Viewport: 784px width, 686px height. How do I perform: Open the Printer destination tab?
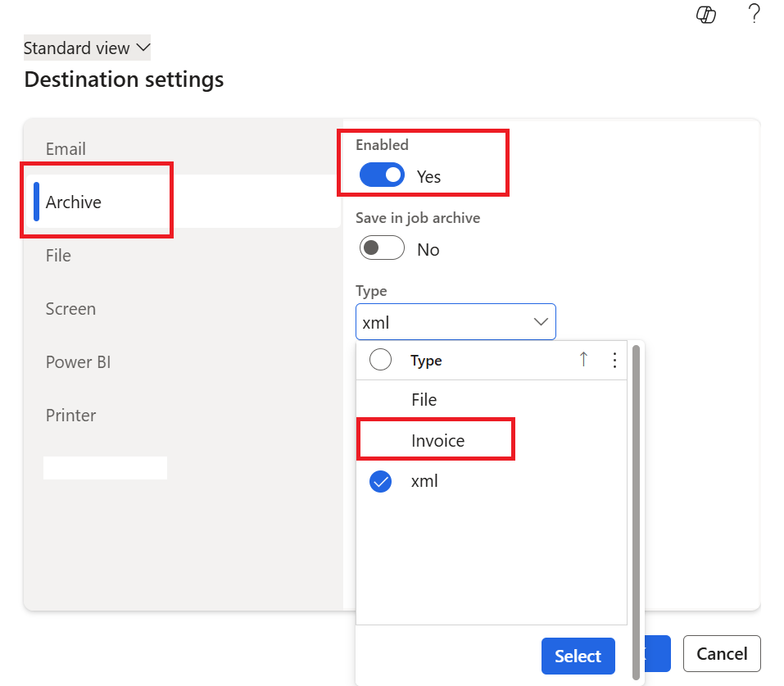tap(71, 416)
